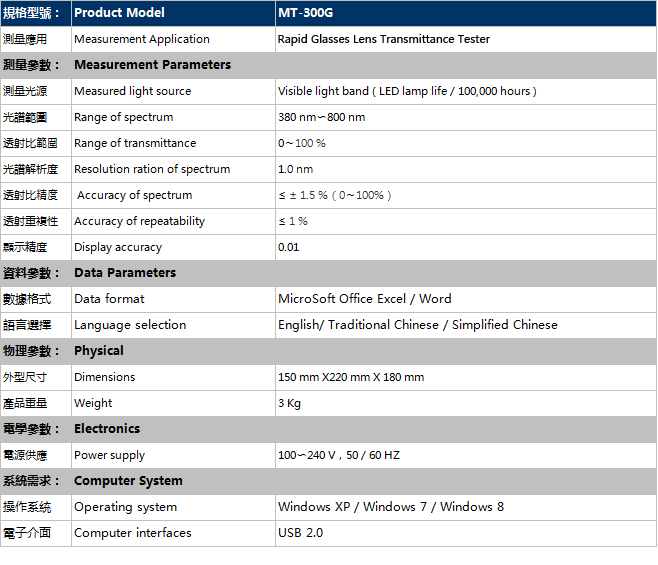Click the 'Display accuracy' label

[x=118, y=247]
